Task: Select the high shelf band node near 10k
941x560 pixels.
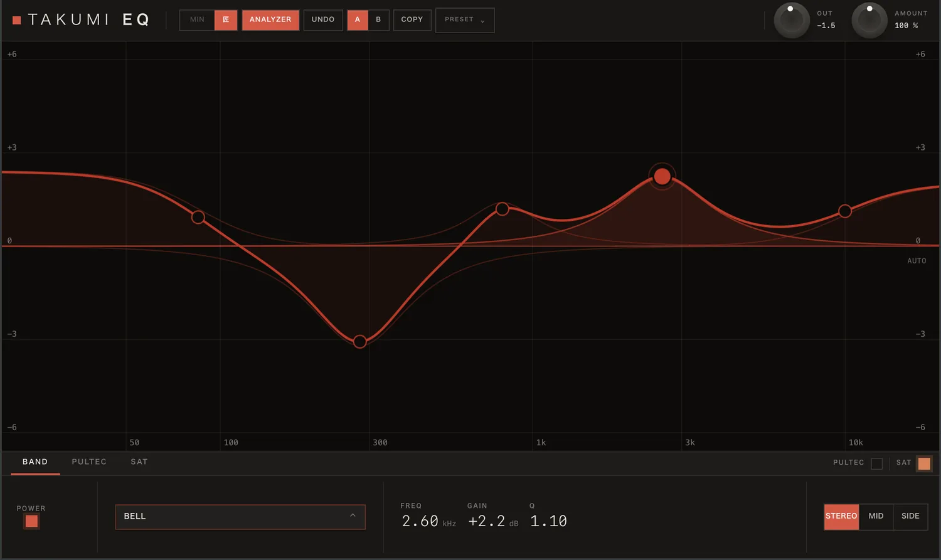Action: [845, 211]
